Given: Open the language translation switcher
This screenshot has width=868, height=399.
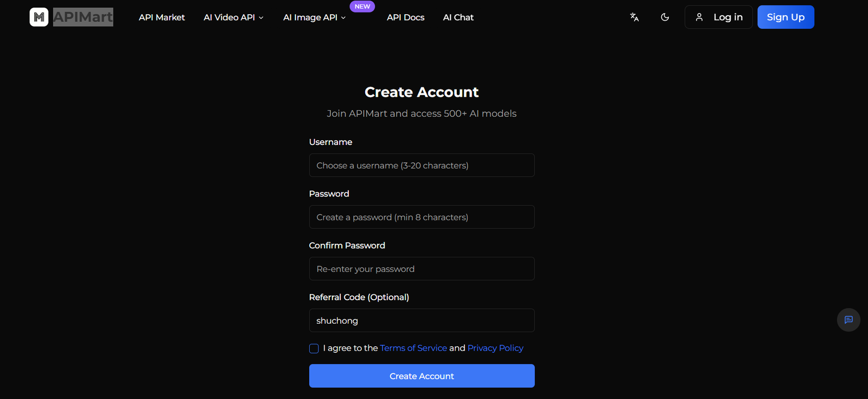Looking at the screenshot, I should 634,17.
